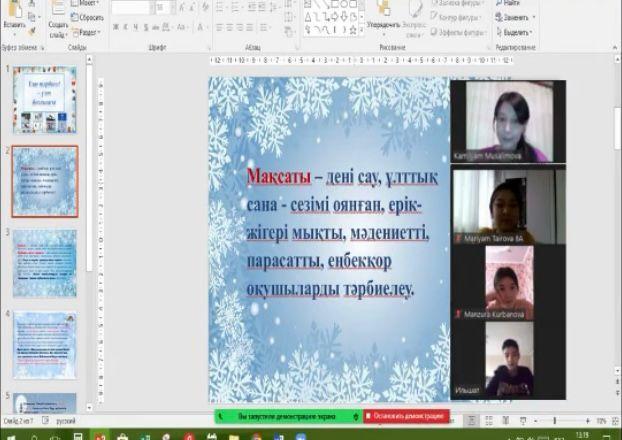622x440 pixels.
Task: Open the Буфер обмена dialog launcher
Action: tap(42, 48)
